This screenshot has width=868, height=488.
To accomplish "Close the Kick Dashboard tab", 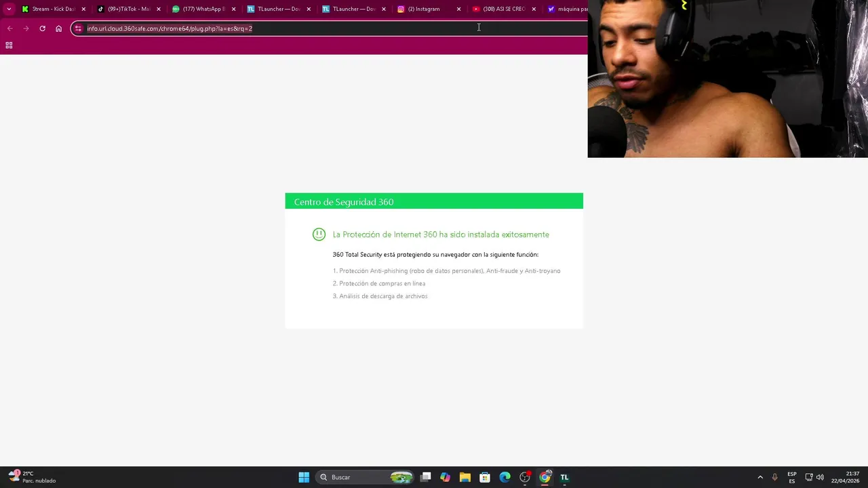I will [84, 9].
